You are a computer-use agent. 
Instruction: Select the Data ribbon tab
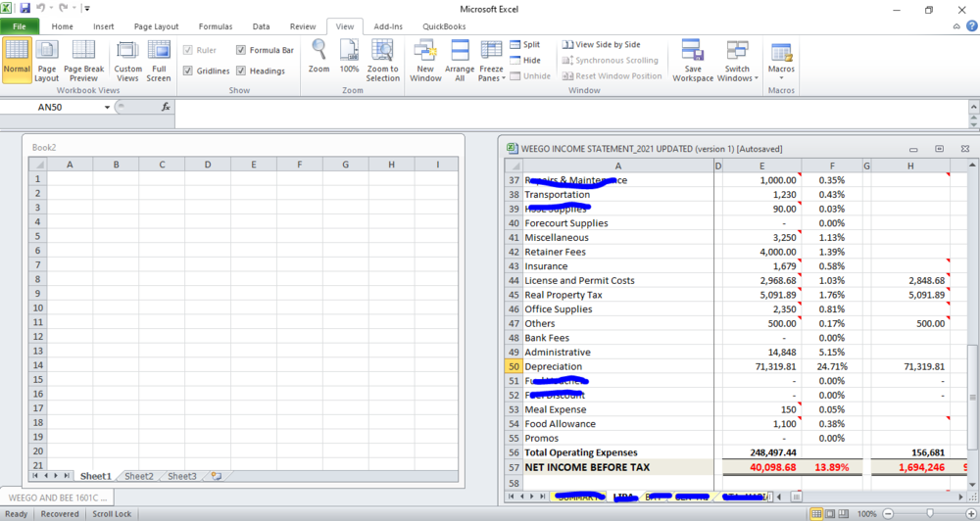pos(262,26)
